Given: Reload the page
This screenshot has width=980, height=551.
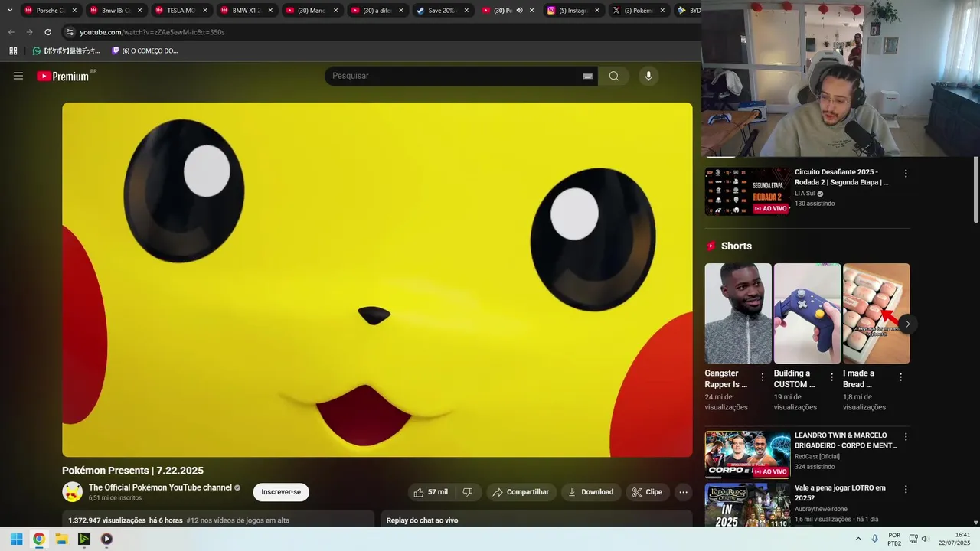Looking at the screenshot, I should pyautogui.click(x=47, y=32).
